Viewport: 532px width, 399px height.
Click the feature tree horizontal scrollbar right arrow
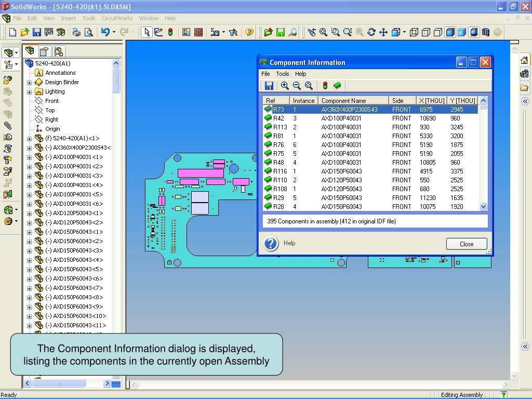point(107,383)
